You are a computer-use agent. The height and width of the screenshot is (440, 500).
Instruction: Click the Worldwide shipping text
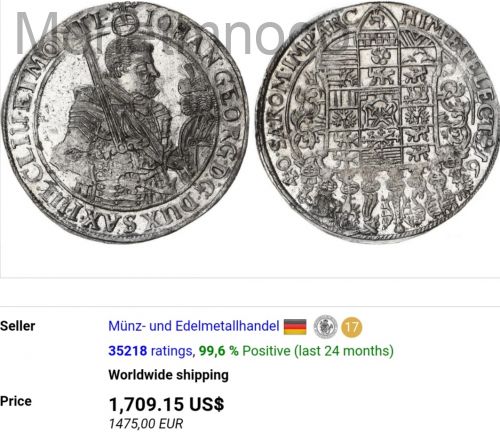pyautogui.click(x=168, y=375)
